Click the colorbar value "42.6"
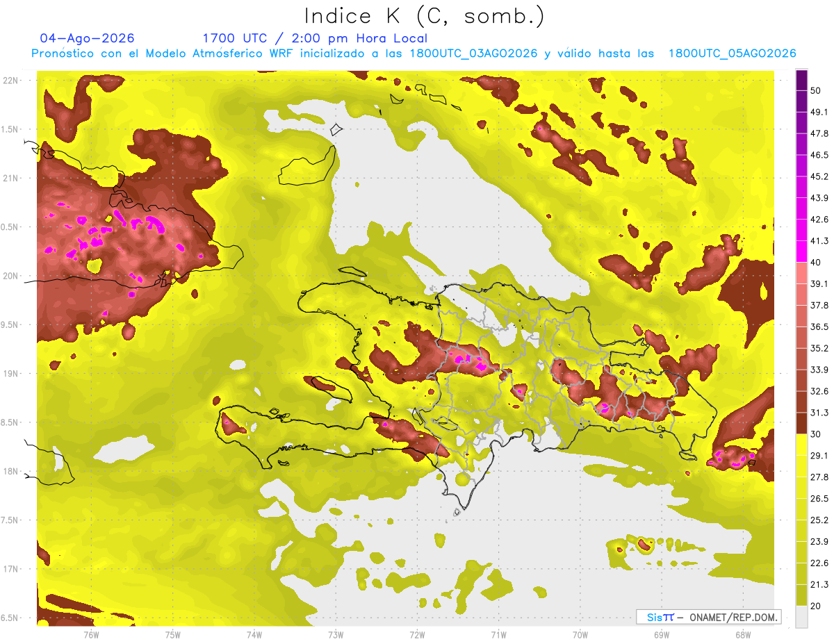The width and height of the screenshot is (834, 644). tap(819, 220)
